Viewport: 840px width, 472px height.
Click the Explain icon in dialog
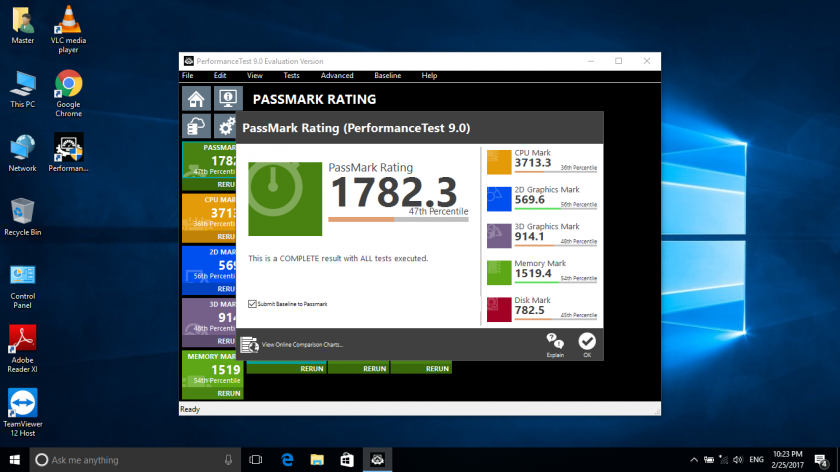point(555,342)
